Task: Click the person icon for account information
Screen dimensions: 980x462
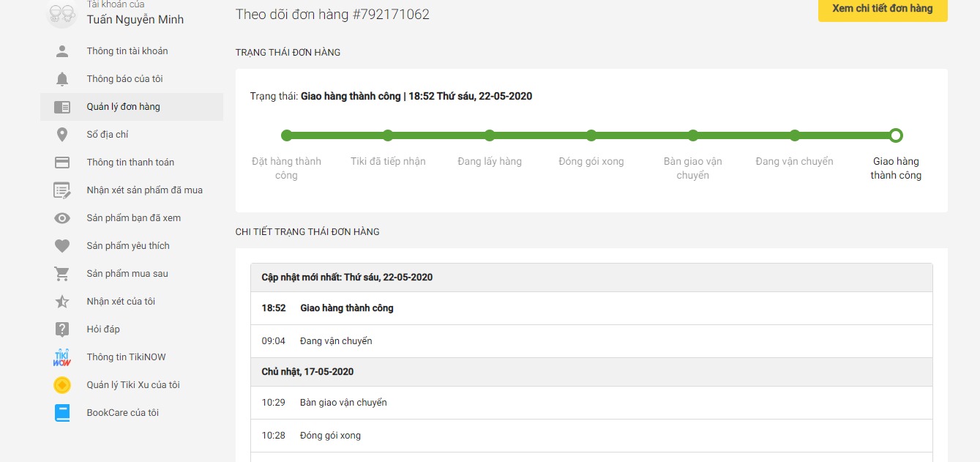Action: [62, 51]
